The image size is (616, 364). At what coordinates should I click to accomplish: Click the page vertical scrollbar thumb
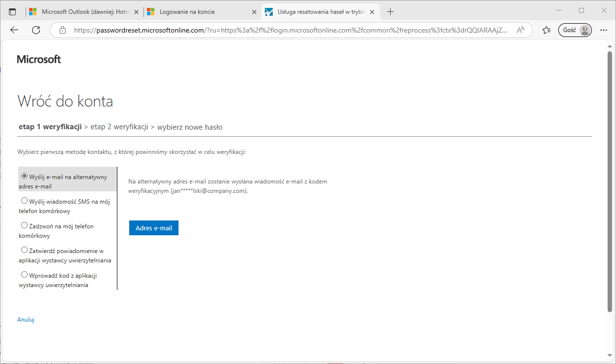(610, 181)
